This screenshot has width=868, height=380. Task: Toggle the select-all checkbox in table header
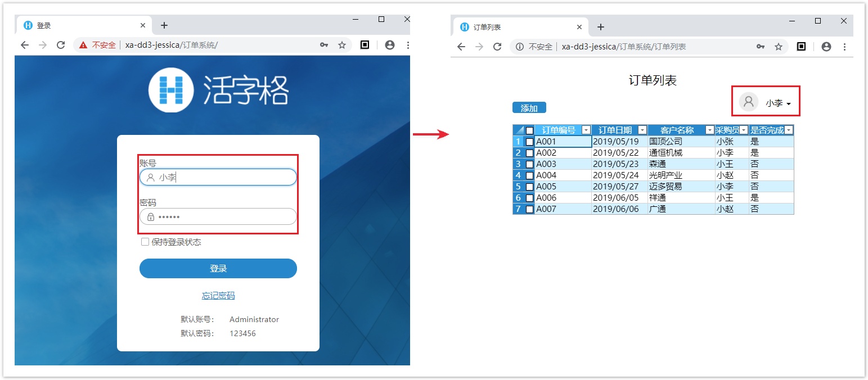(x=529, y=130)
